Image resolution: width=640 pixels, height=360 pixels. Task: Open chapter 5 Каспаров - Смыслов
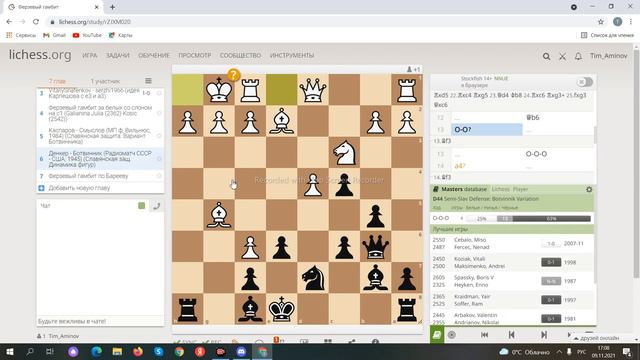[x=100, y=136]
